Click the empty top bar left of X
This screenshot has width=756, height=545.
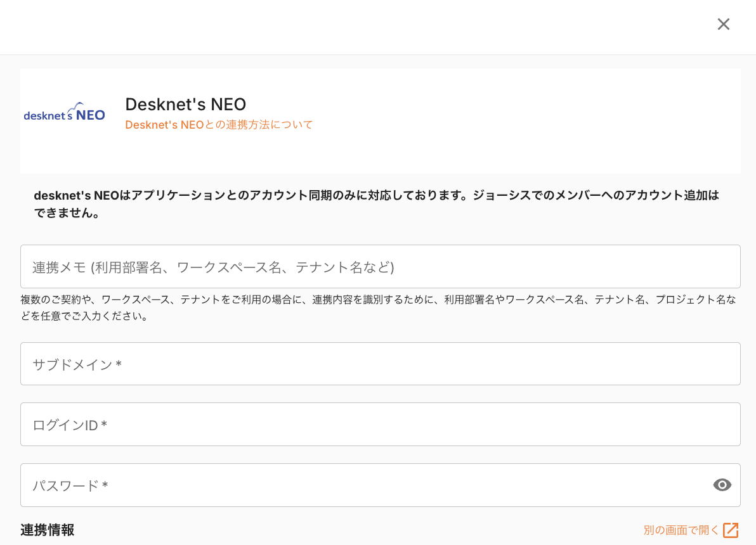(355, 25)
